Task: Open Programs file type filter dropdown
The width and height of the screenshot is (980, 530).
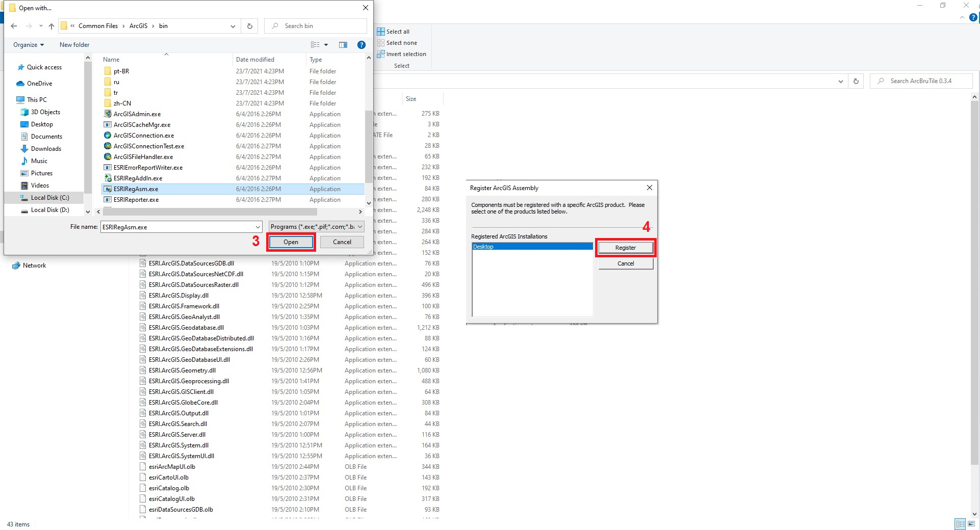Action: 316,227
